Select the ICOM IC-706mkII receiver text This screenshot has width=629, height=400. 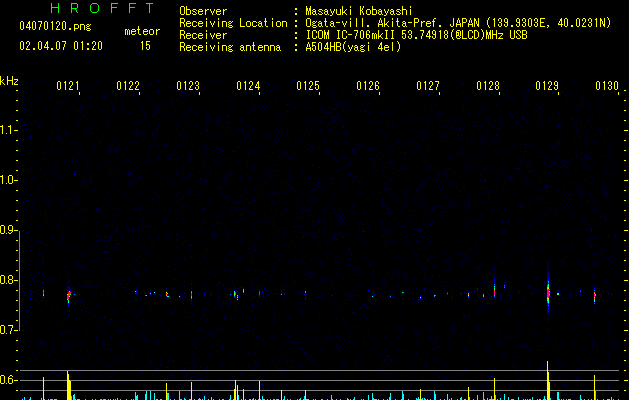pos(351,35)
